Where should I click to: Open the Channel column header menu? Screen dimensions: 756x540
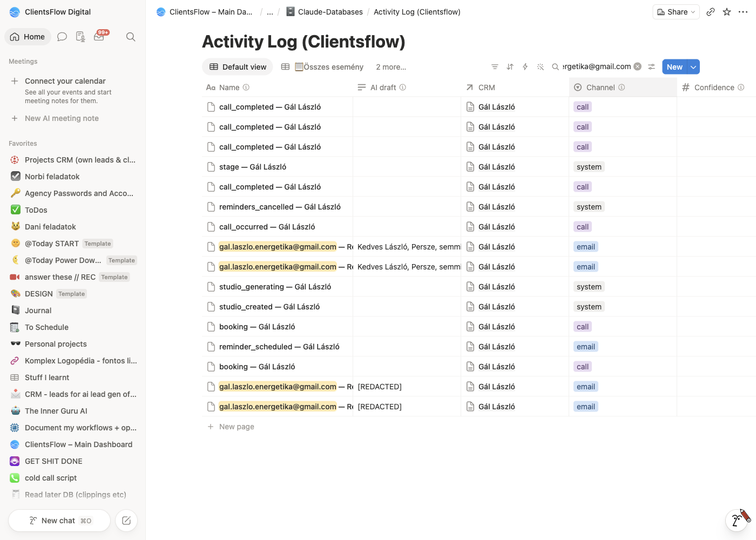(623, 87)
